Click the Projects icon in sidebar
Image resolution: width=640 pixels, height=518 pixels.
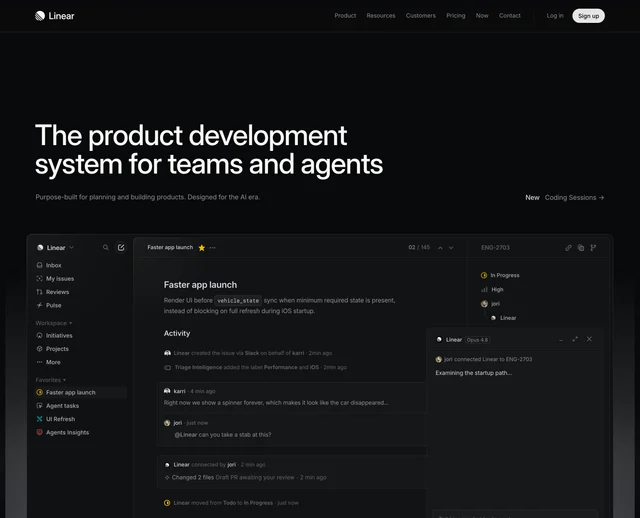pyautogui.click(x=40, y=349)
